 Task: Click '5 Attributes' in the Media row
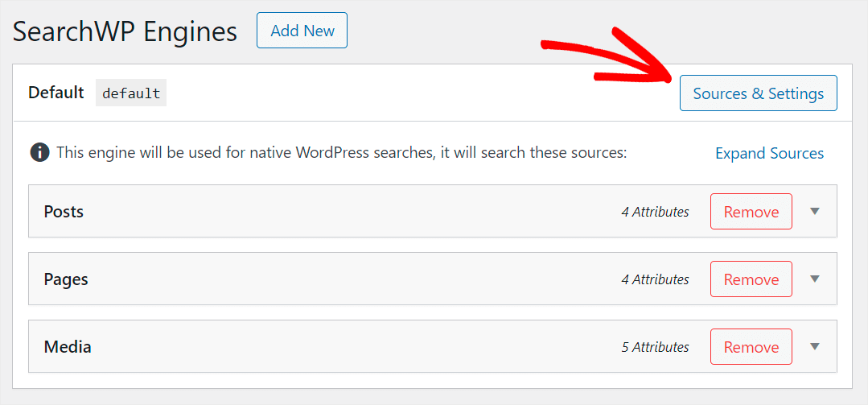pos(655,347)
